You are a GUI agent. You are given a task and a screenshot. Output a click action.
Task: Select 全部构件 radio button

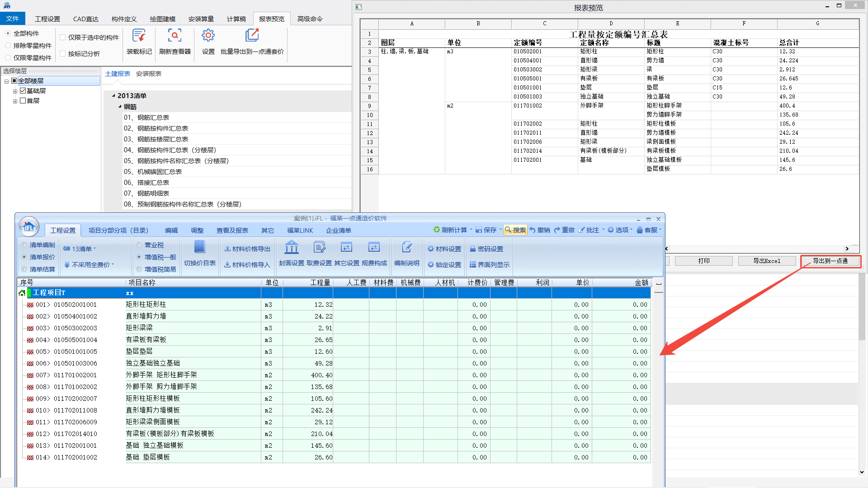coord(8,33)
